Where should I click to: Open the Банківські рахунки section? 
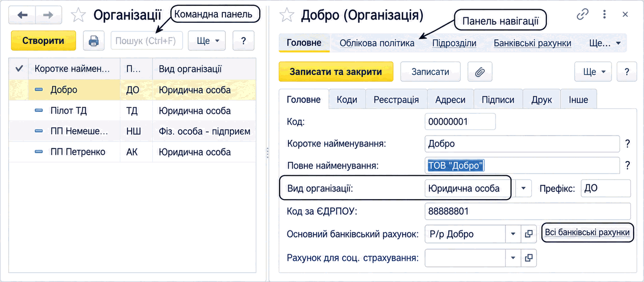click(x=532, y=43)
